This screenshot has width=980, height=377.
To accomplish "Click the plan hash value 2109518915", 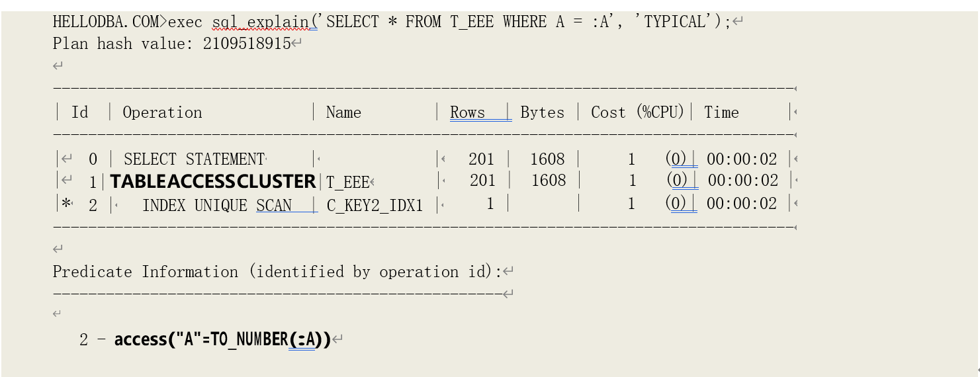I will (247, 44).
